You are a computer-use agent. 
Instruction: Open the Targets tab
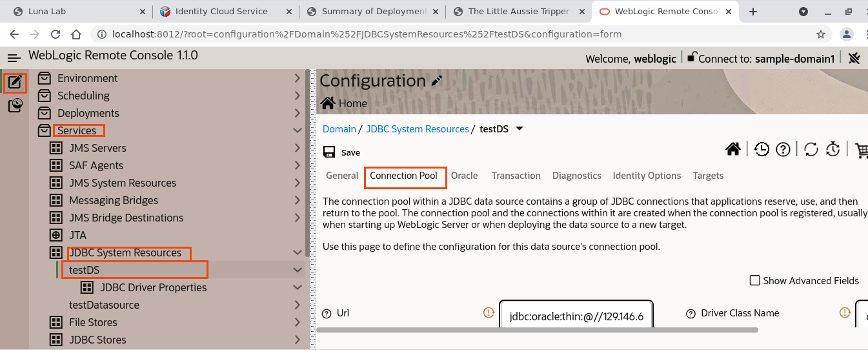coord(708,176)
